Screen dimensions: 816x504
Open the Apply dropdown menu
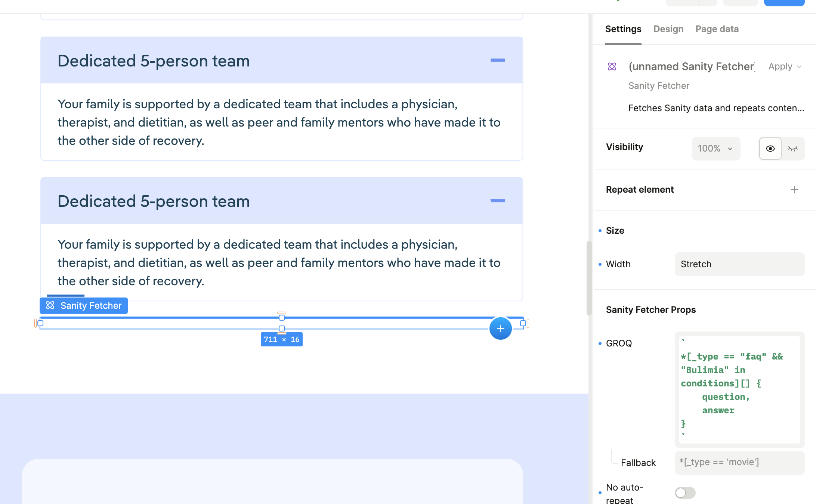pyautogui.click(x=785, y=66)
